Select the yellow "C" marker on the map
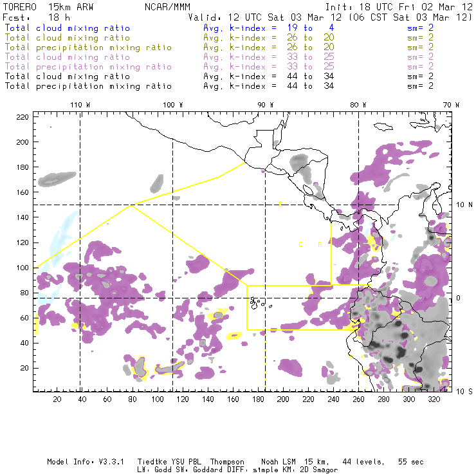 pos(300,244)
